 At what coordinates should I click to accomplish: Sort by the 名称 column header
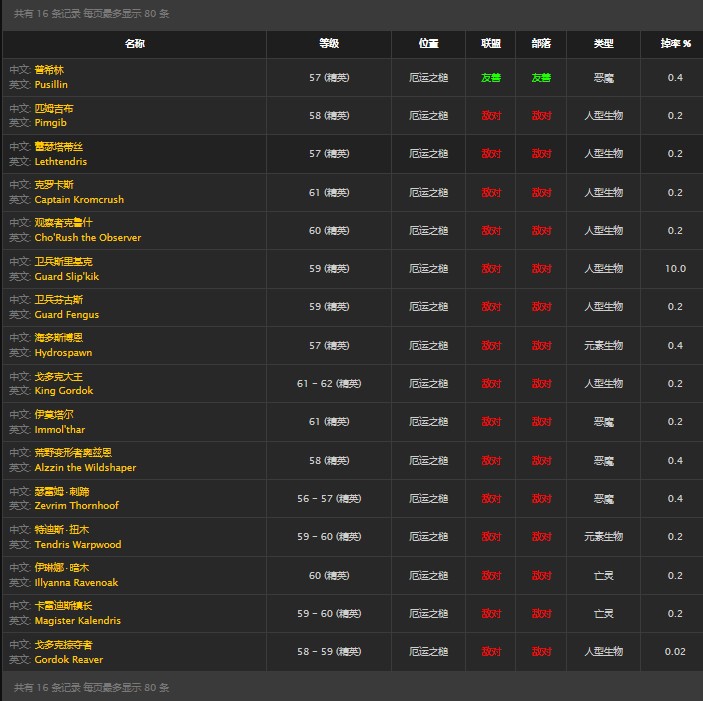(134, 44)
